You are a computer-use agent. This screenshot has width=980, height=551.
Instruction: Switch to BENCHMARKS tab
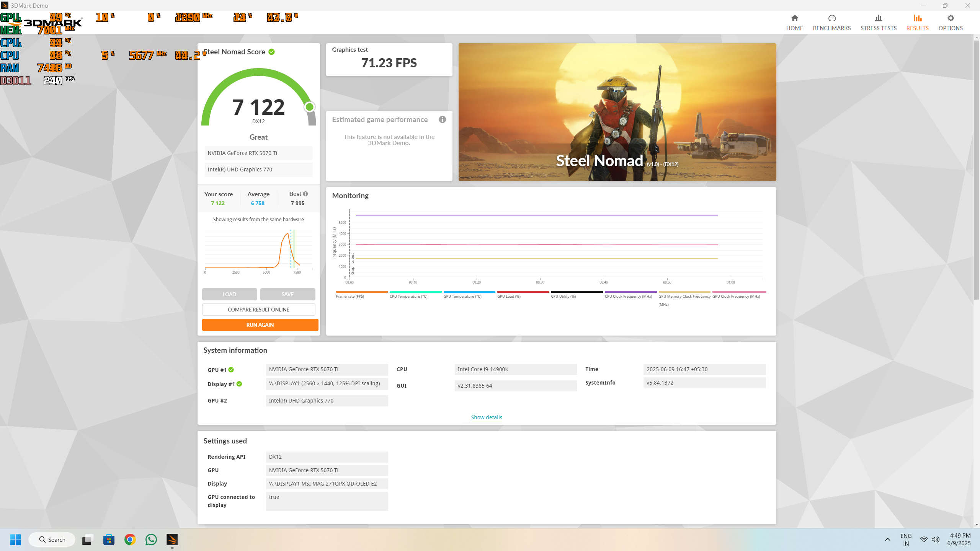pos(831,23)
